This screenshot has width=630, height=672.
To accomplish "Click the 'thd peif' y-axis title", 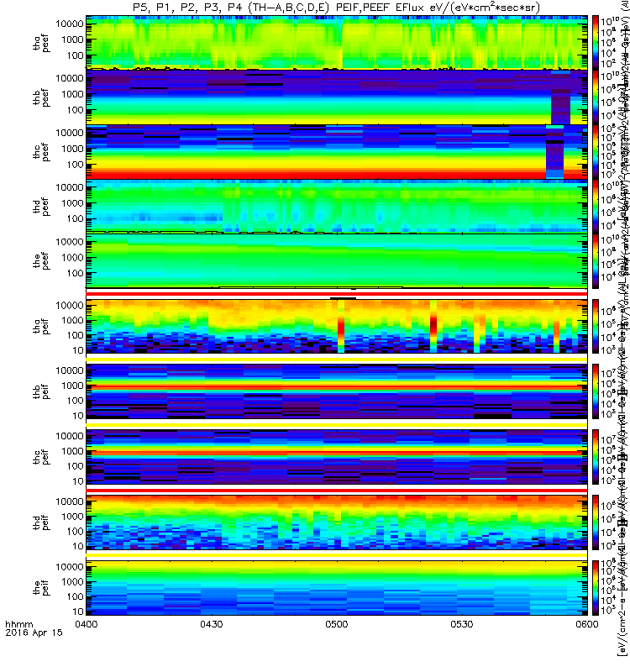I will coord(41,522).
